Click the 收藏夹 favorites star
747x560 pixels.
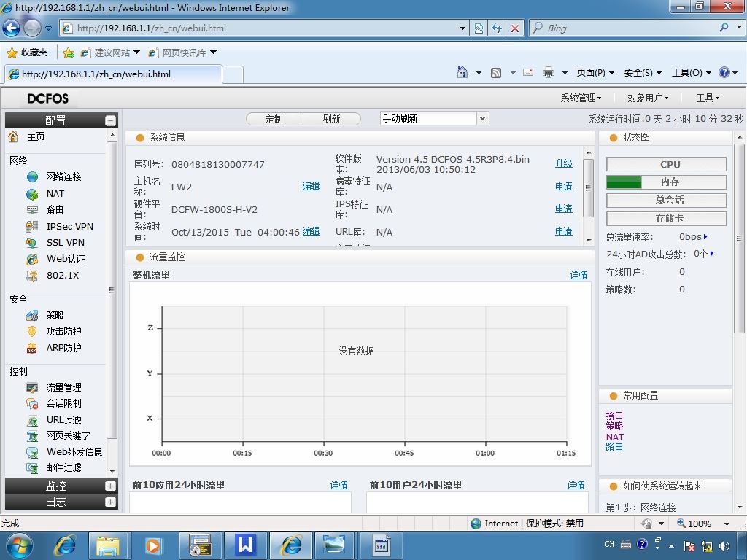coord(12,52)
